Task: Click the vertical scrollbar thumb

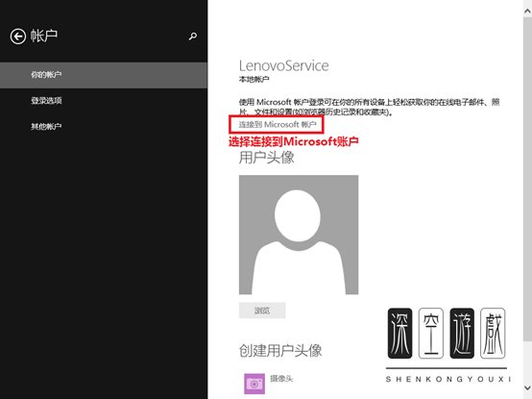Action: click(527, 180)
